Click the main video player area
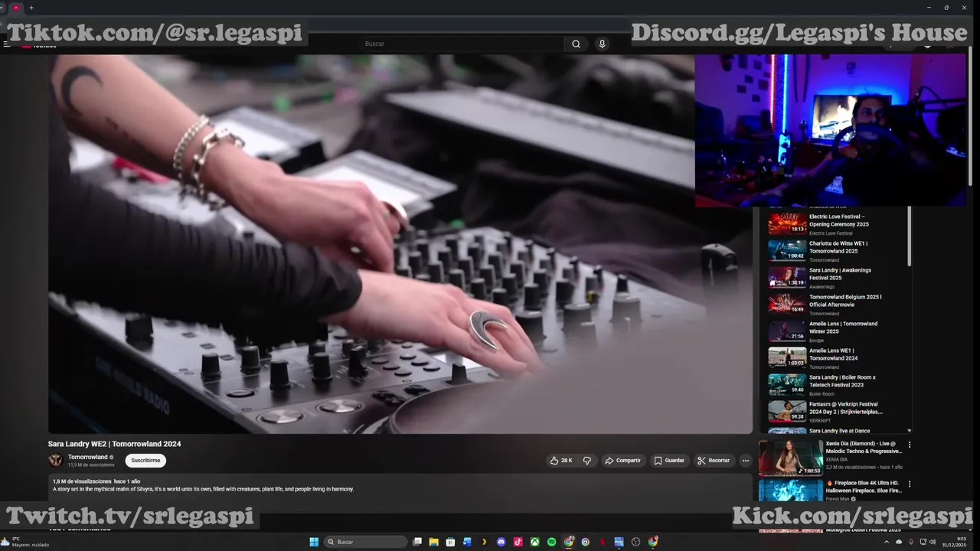Viewport: 980px width, 551px height. click(x=400, y=243)
